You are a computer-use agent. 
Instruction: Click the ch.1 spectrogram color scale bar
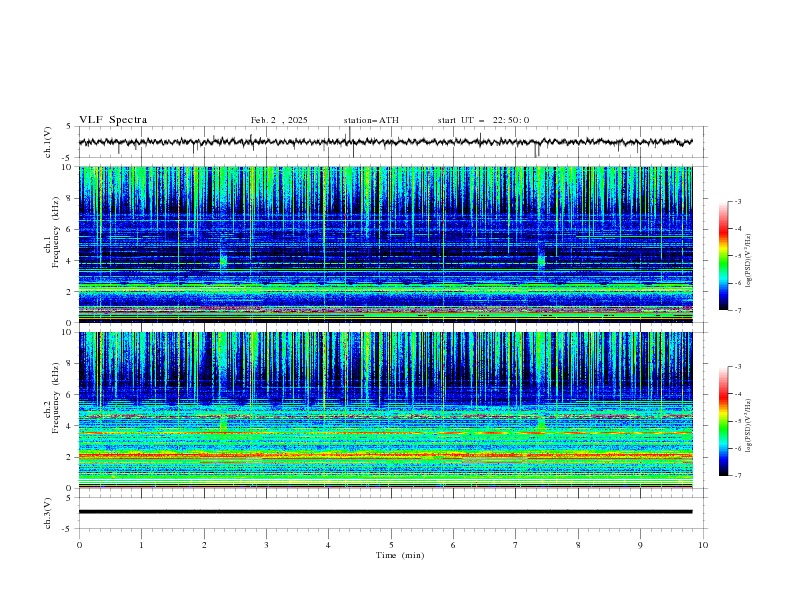pyautogui.click(x=723, y=256)
